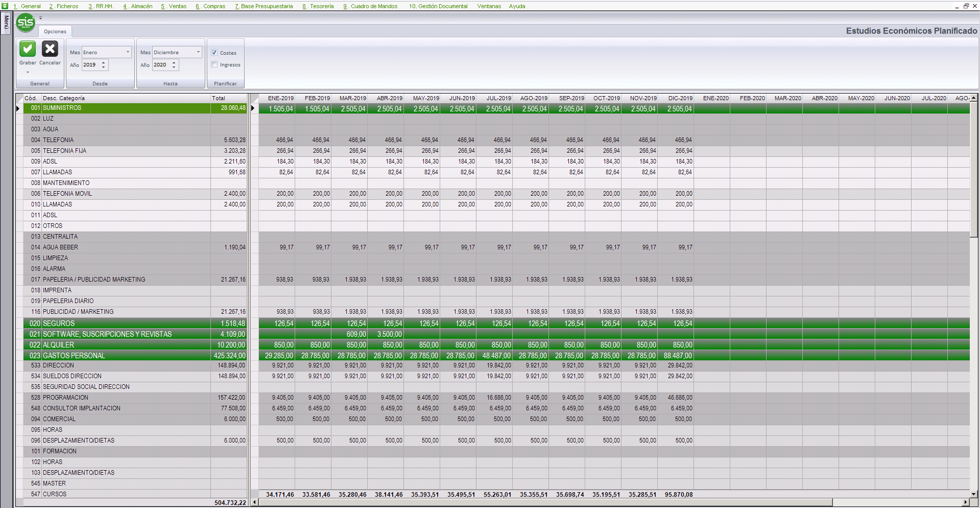
Task: Open the Ayuda menu
Action: click(x=517, y=6)
